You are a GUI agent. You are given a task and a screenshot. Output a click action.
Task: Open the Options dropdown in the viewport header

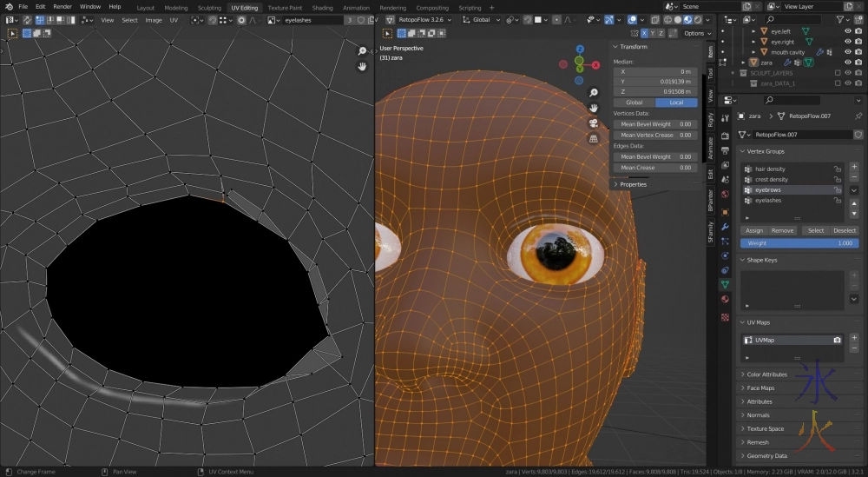click(694, 33)
